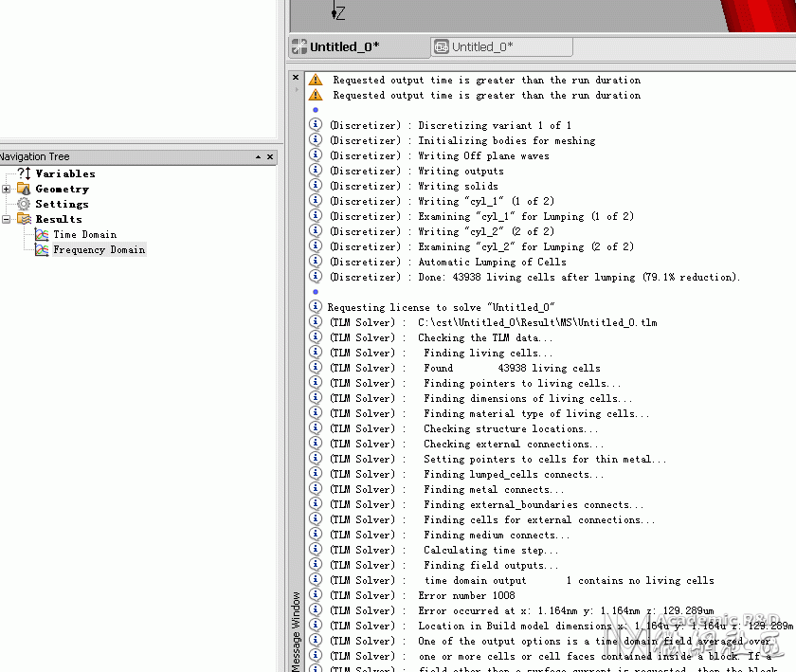Click the info icon beside Error number 1008

point(316,595)
